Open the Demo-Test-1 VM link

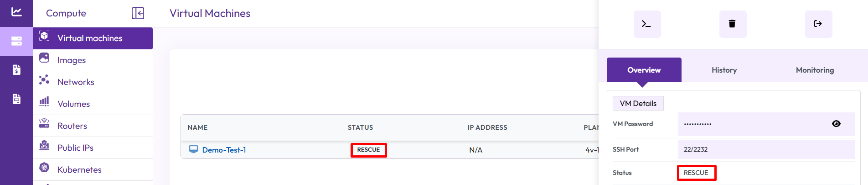pyautogui.click(x=224, y=150)
